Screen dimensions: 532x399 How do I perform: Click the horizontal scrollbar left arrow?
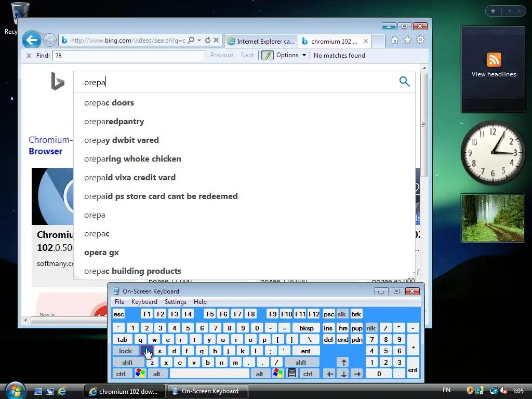point(25,320)
